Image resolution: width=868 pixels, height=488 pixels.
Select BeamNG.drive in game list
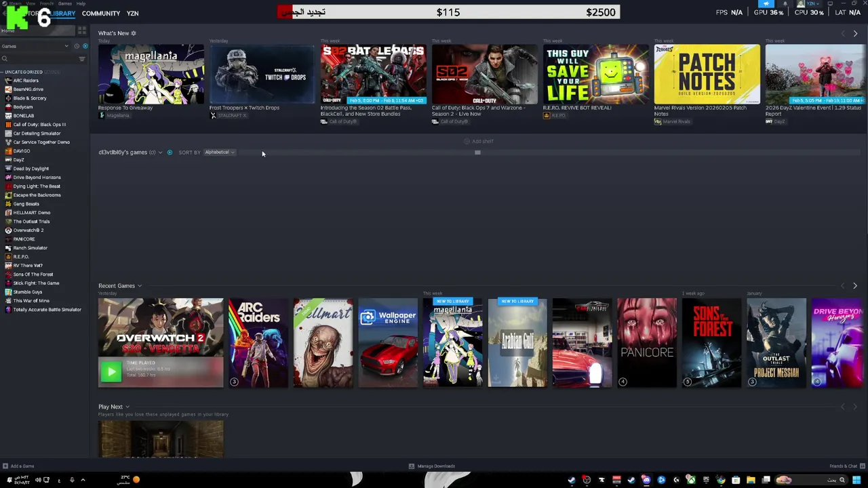28,89
